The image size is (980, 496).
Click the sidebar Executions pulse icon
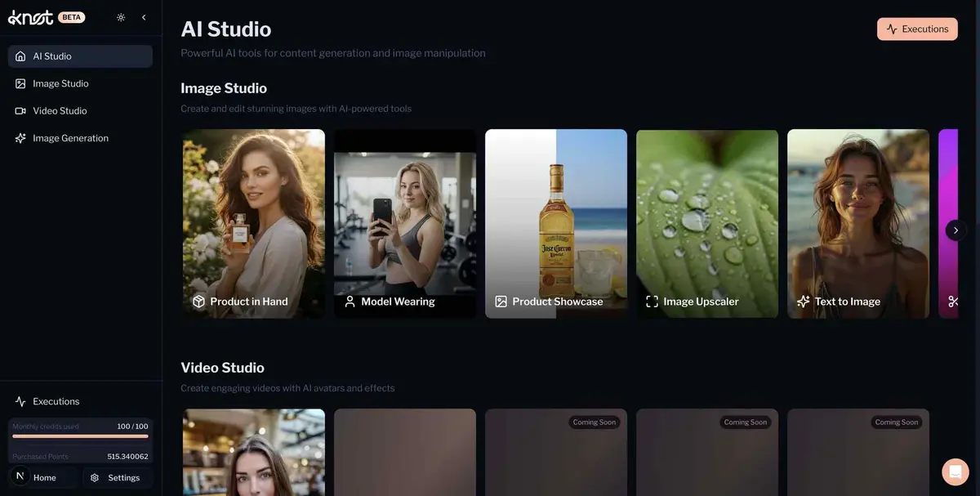click(x=20, y=401)
